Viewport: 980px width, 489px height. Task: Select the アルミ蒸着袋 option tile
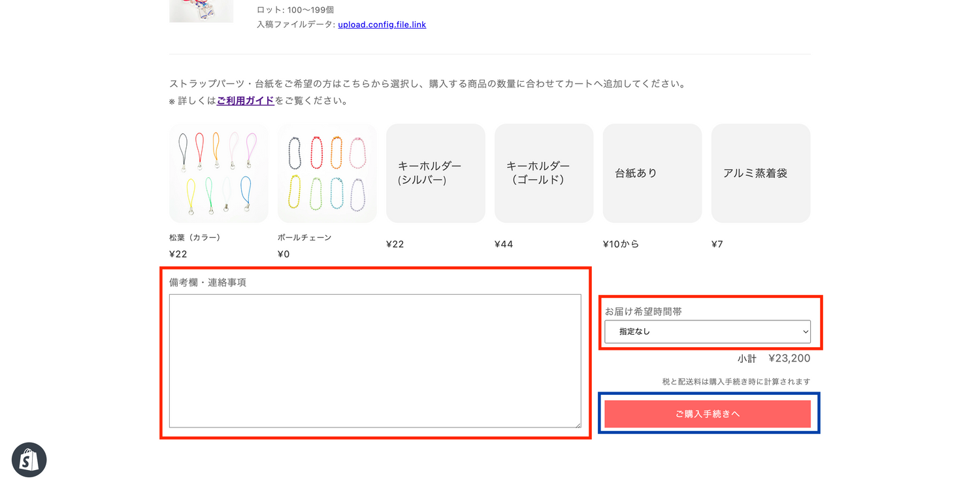coord(760,173)
